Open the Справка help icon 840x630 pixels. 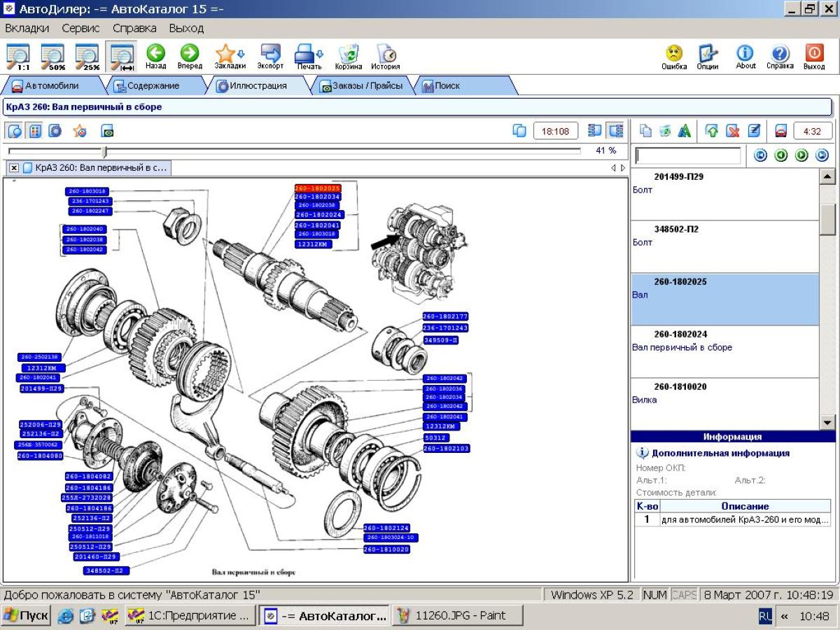click(780, 57)
